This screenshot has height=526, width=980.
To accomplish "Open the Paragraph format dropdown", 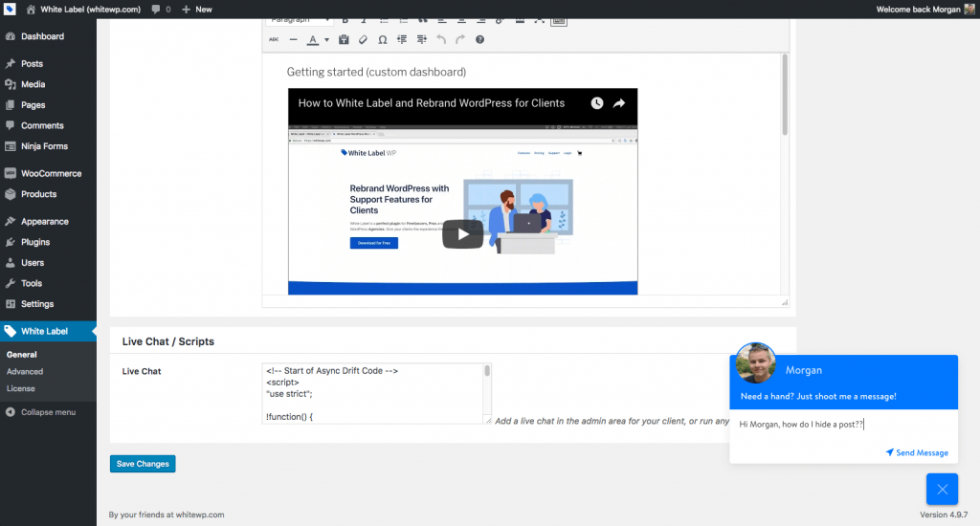I will click(300, 22).
